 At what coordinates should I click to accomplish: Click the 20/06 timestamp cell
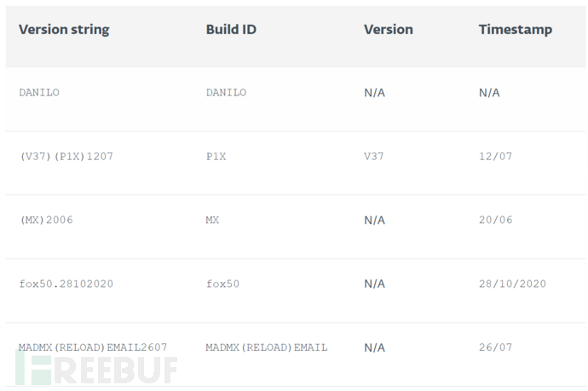pos(495,220)
